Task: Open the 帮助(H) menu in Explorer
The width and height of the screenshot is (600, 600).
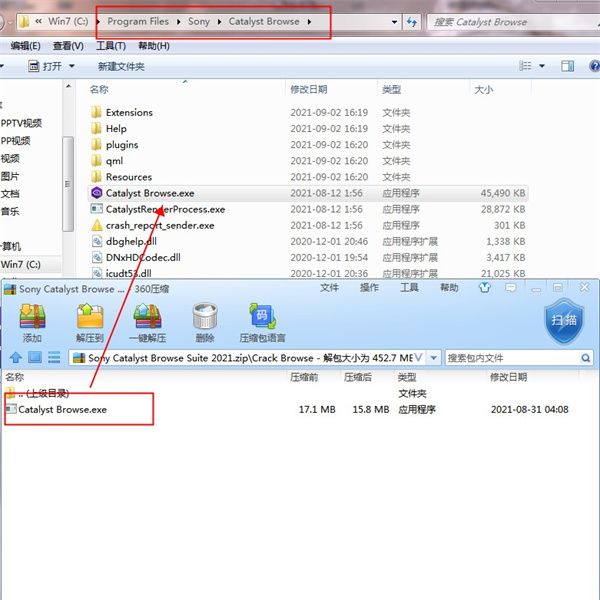Action: [x=154, y=46]
